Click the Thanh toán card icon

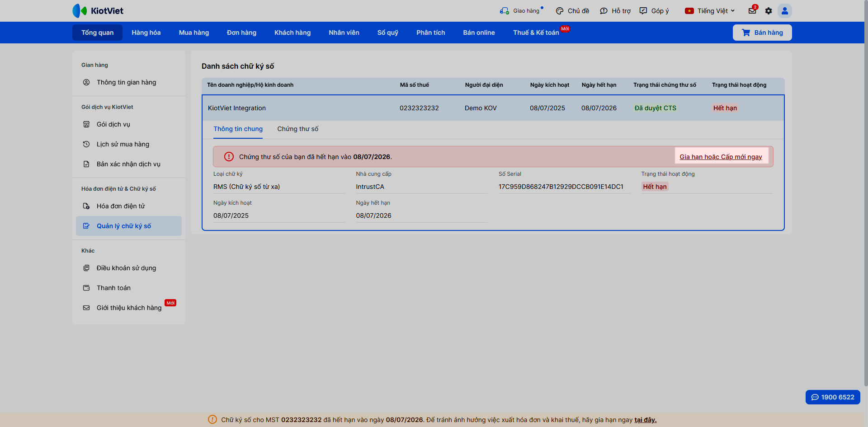(x=86, y=288)
